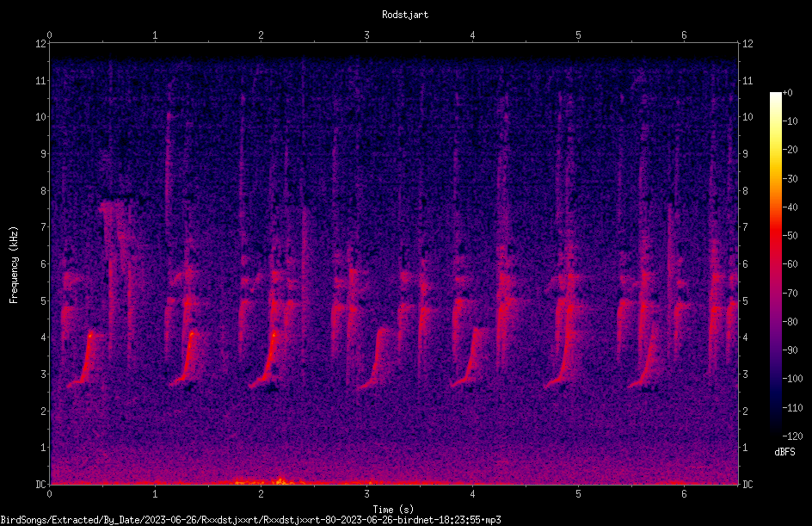Click "1" on the bottom time axis
The image size is (812, 526).
click(155, 494)
